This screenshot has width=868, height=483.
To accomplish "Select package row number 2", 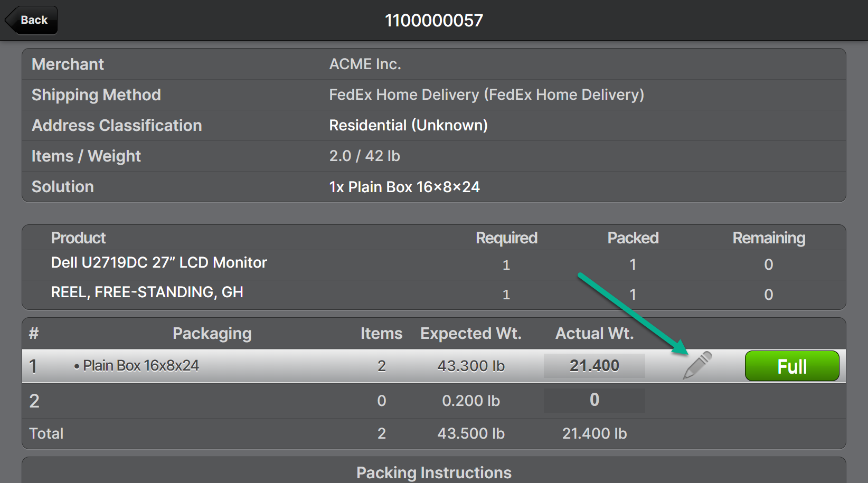I will click(x=34, y=401).
